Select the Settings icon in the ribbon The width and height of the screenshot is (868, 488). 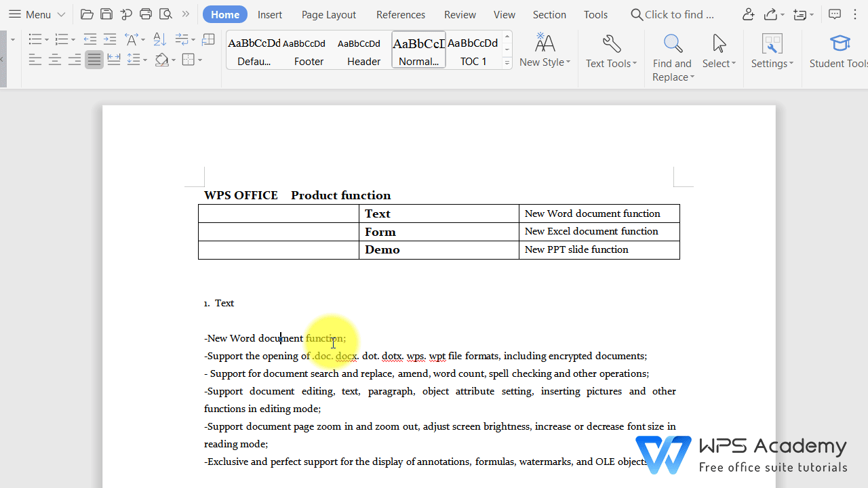[x=772, y=51]
